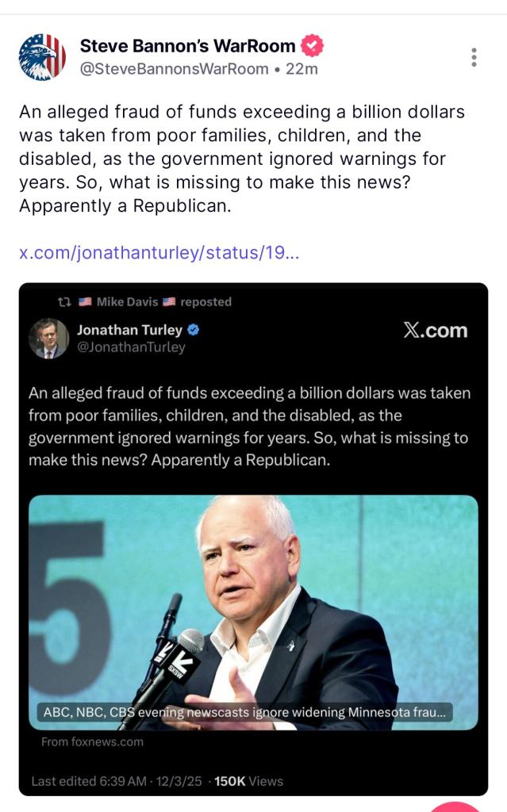Tap the three-dot more options menu
Viewport: 507px width, 812px height.
pyautogui.click(x=474, y=57)
